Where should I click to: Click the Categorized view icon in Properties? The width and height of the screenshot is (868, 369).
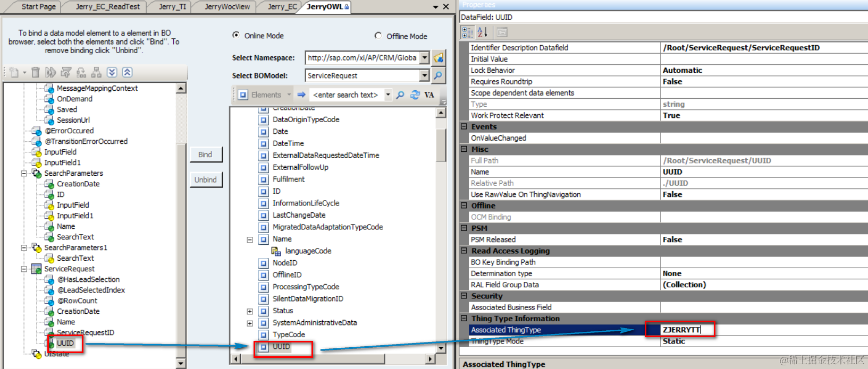tap(468, 32)
